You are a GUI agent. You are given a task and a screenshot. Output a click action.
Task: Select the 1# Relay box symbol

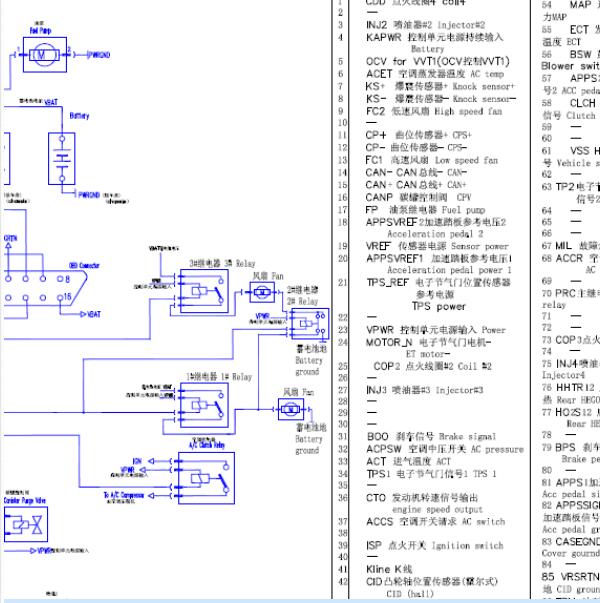204,405
